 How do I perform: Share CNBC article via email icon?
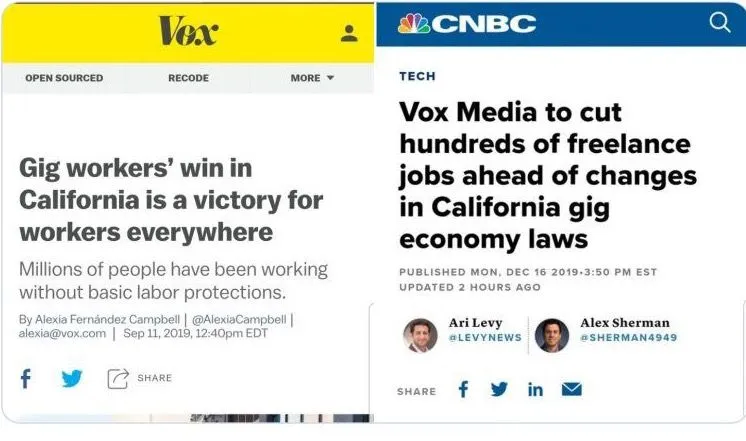point(571,390)
